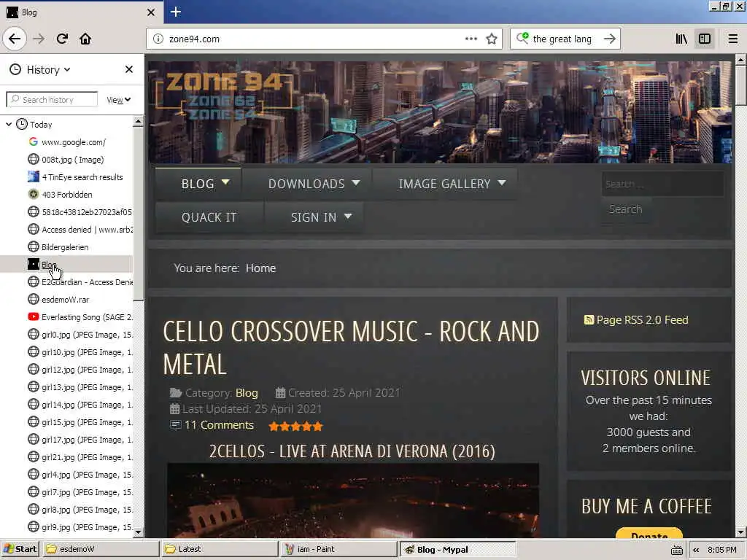Viewport: 747px width, 560px height.
Task: Open the browser home page
Action: (x=85, y=39)
